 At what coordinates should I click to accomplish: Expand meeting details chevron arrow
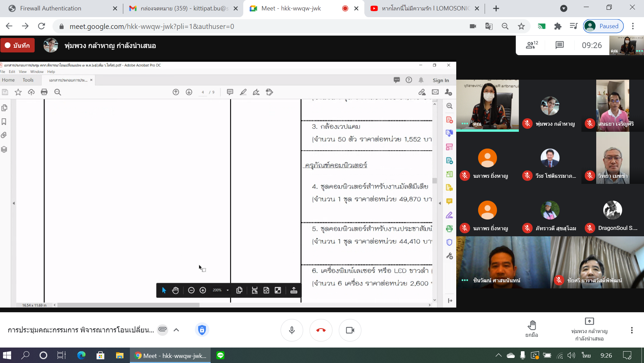pyautogui.click(x=176, y=330)
